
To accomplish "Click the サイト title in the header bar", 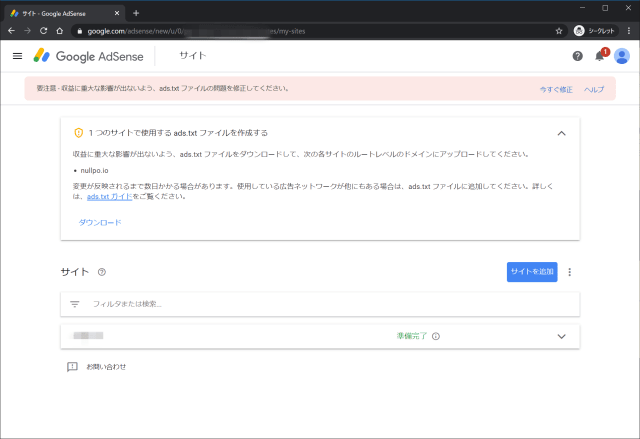I will point(193,55).
